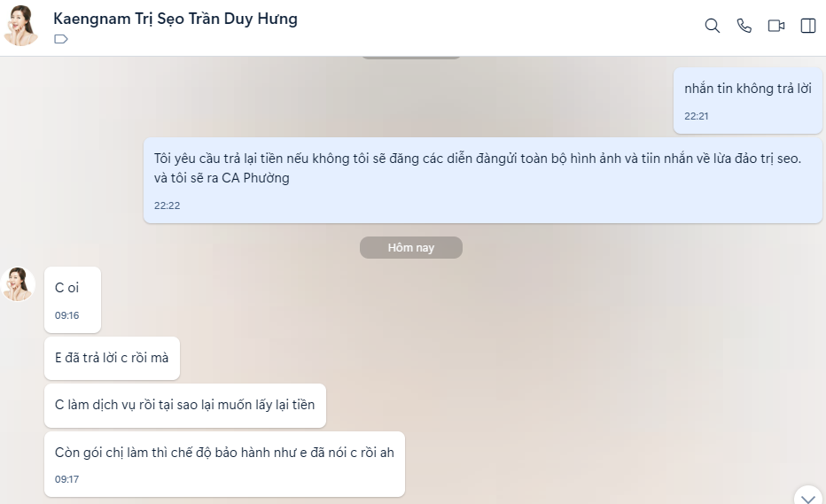Select the message about "CA Phường"
This screenshot has height=504, width=826.
point(482,180)
